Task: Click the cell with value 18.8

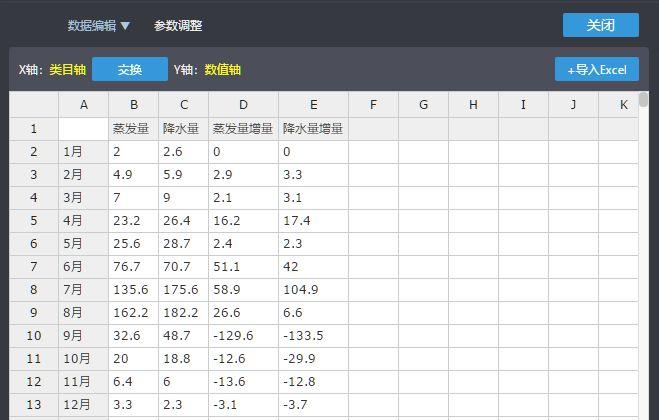Action: (184, 359)
